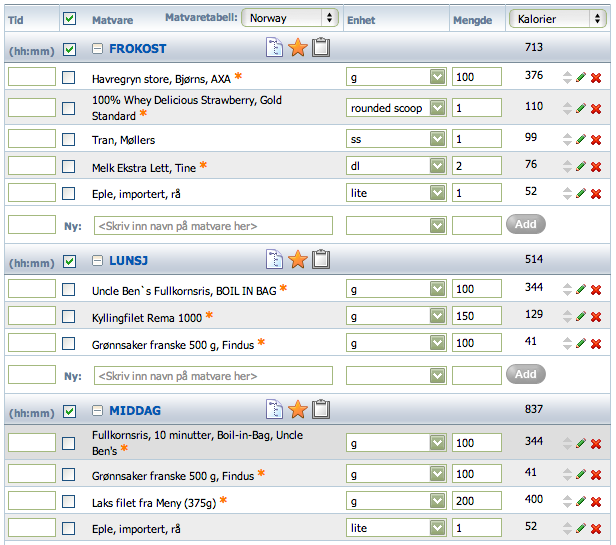Check the Melk Ekstra Lett checkbox

coord(69,167)
